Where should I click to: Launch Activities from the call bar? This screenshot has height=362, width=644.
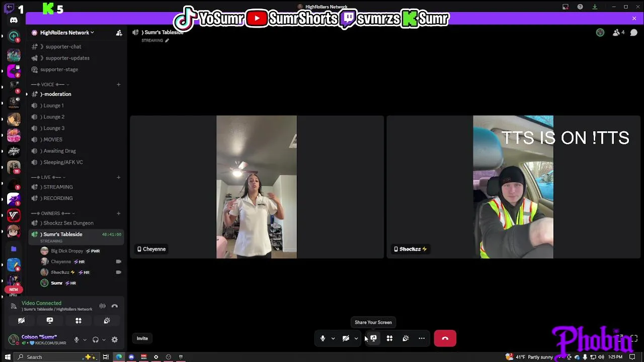pyautogui.click(x=389, y=338)
